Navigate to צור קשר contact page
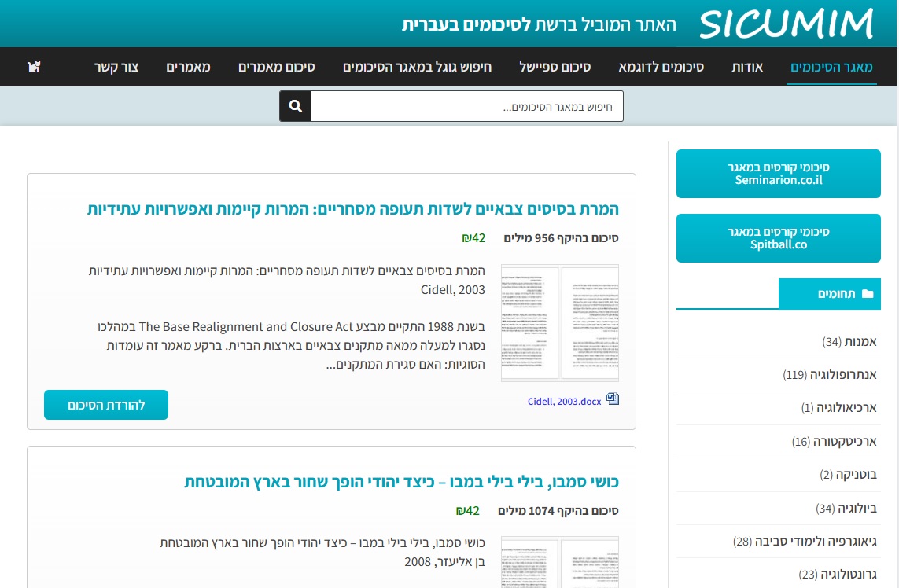The image size is (899, 588). click(x=116, y=67)
